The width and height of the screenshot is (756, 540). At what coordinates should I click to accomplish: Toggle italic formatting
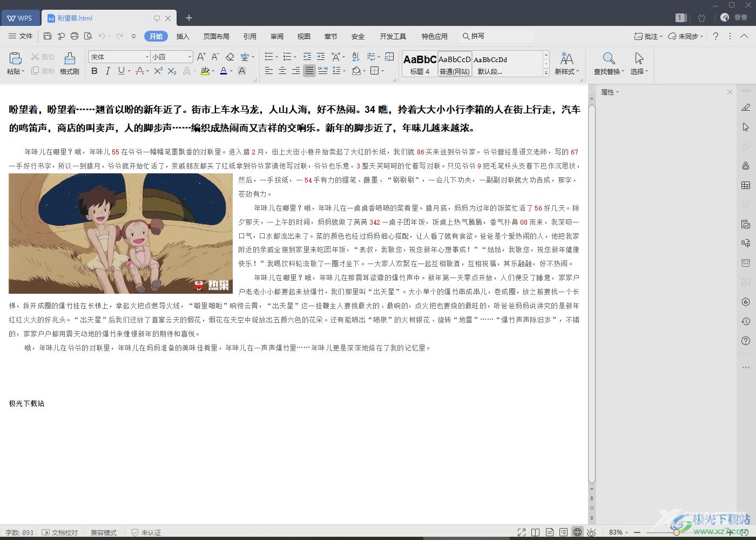click(107, 71)
